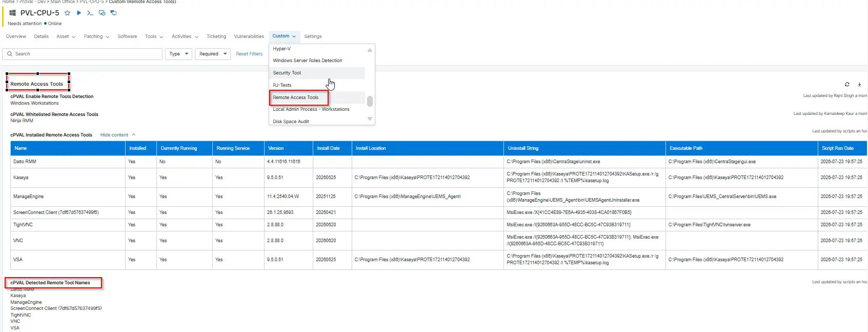Click version 4.4.11616.11616 cell

point(284,162)
